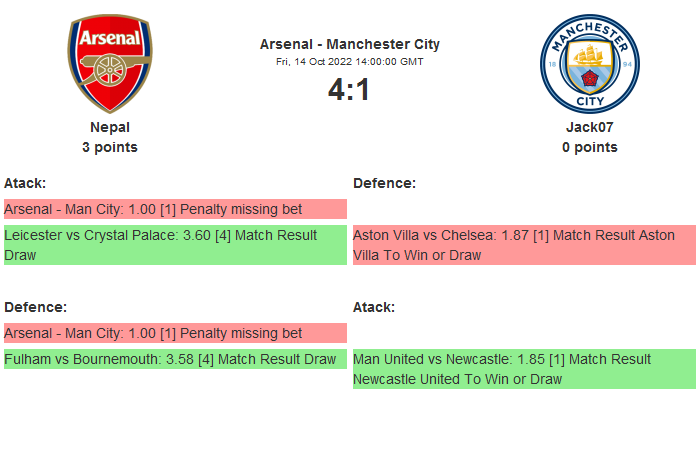Select the Atack heading under Nepal
Screen dimensions: 700x460
click(25, 183)
